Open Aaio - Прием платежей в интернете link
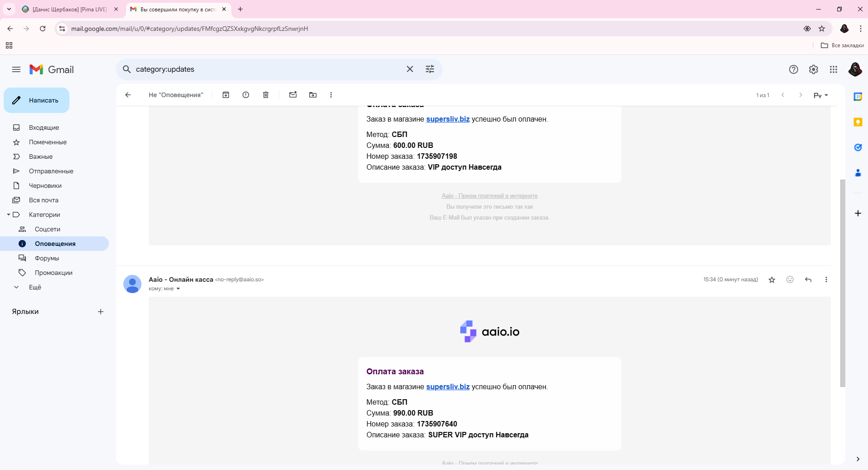The width and height of the screenshot is (868, 470). (490, 196)
